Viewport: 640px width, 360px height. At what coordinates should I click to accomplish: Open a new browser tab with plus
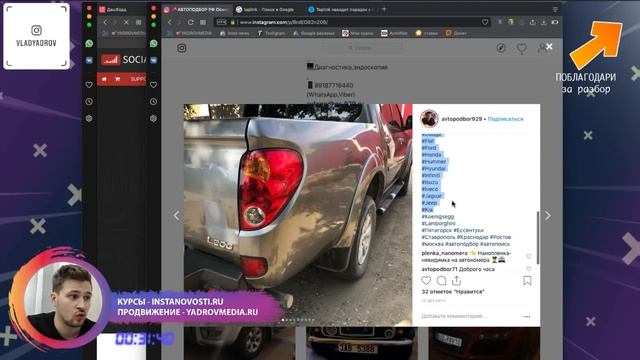point(384,9)
